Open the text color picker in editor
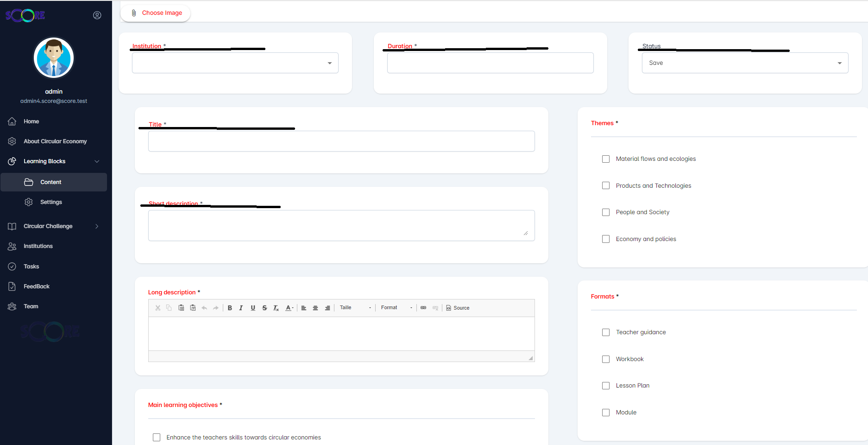 (x=289, y=308)
